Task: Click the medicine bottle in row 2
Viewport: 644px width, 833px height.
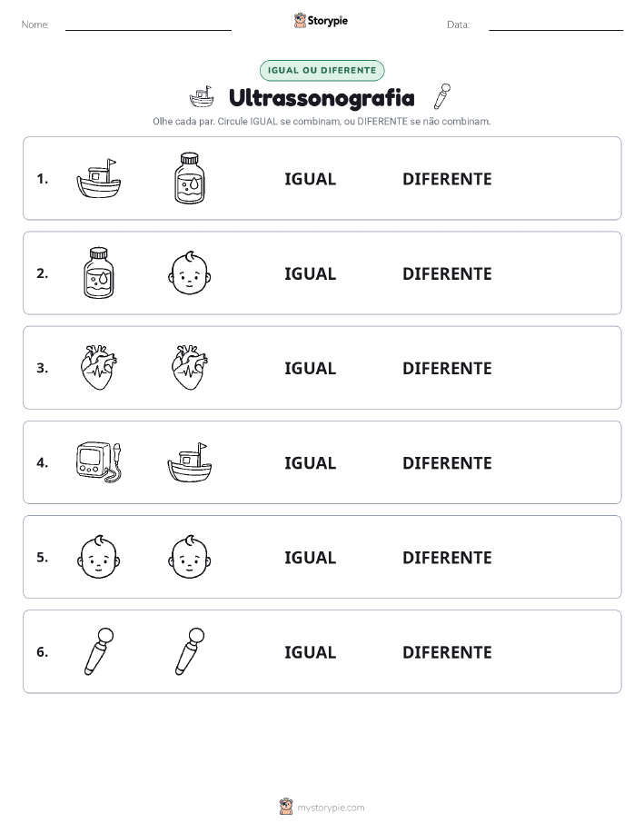Action: (x=99, y=273)
